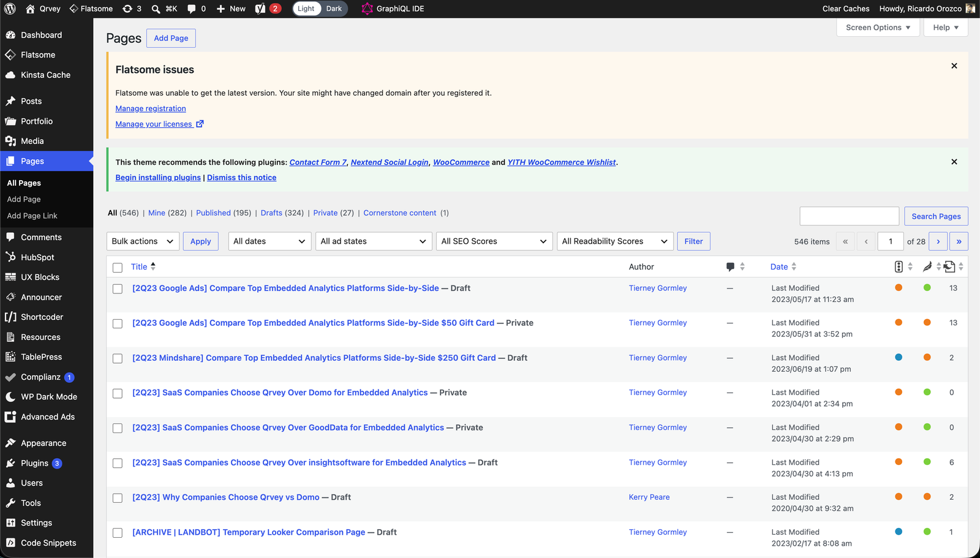
Task: Dismiss the Flatsome issues notice
Action: 954,66
